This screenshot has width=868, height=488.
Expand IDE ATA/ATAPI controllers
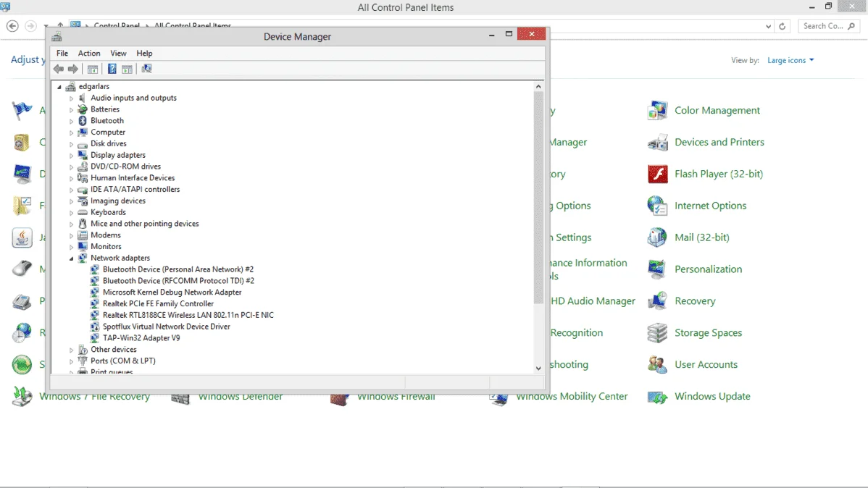pyautogui.click(x=71, y=190)
